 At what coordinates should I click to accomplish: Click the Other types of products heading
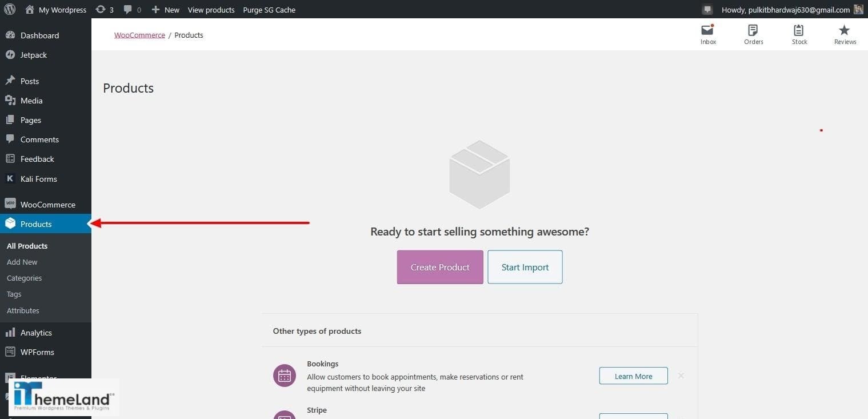[x=317, y=331]
